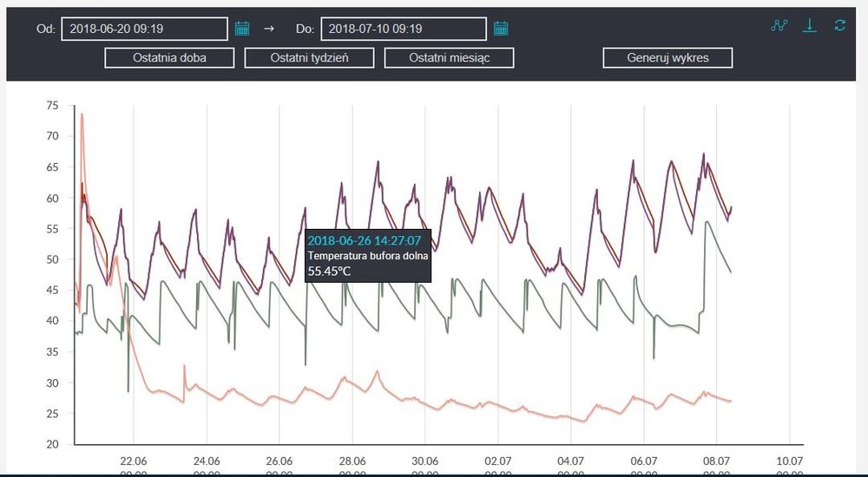
Task: Select the Ostatnia doba time range
Action: click(x=170, y=58)
